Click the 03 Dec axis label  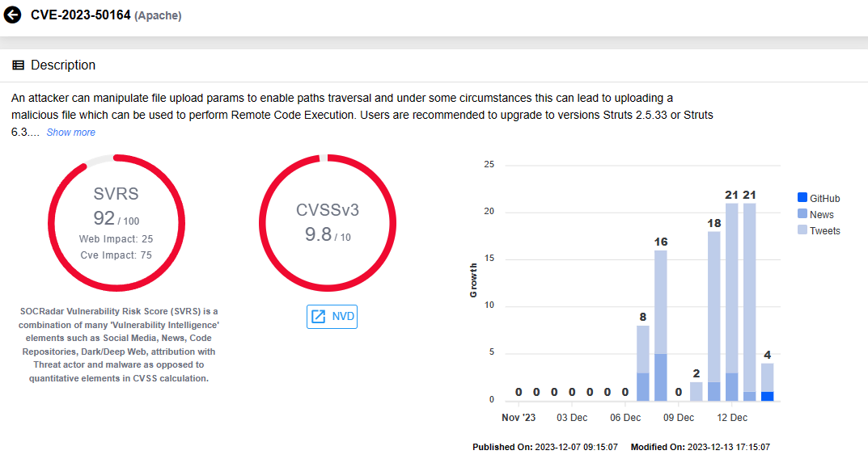coord(572,418)
